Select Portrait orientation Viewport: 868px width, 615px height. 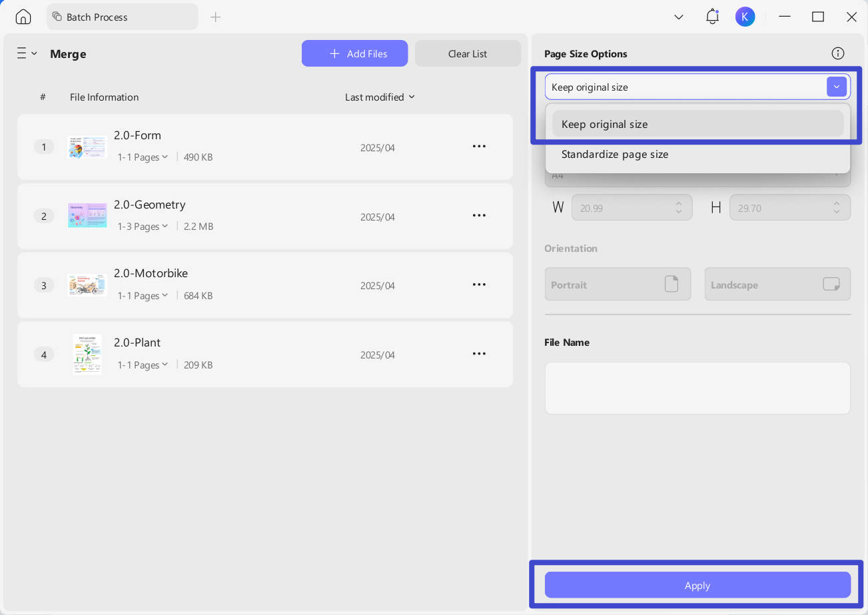[618, 285]
